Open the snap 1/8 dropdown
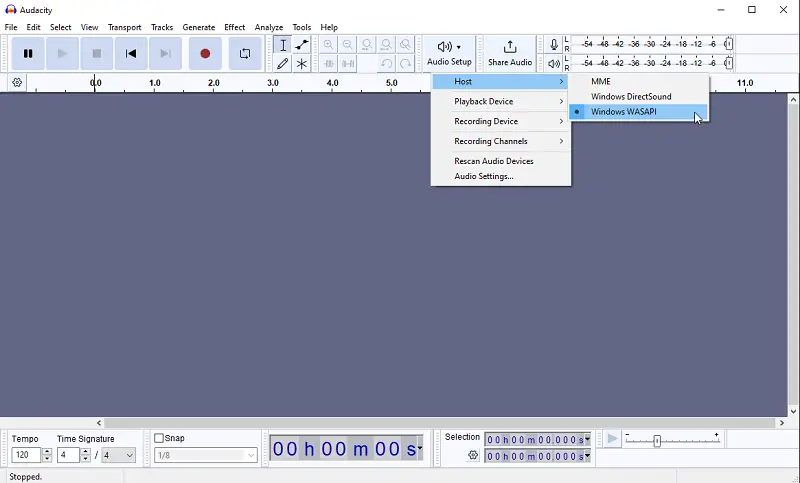The height and width of the screenshot is (483, 800). click(x=206, y=455)
